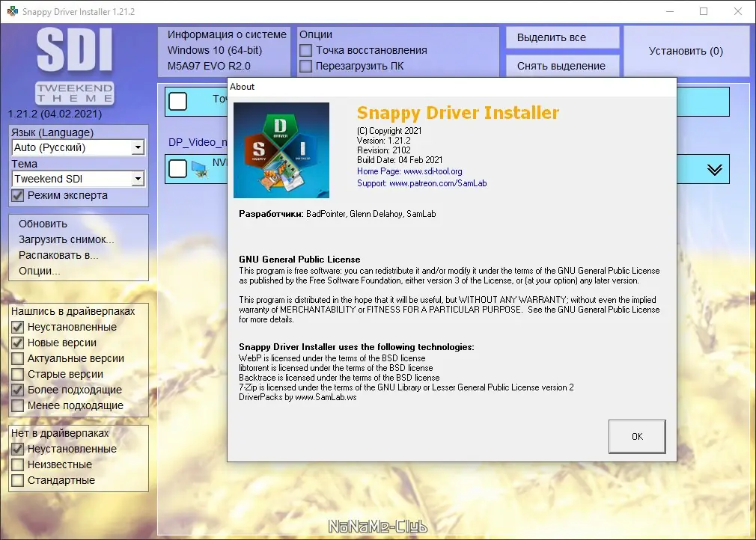Check 'Актуальные версии' filter
This screenshot has width=756, height=540.
pos(17,358)
